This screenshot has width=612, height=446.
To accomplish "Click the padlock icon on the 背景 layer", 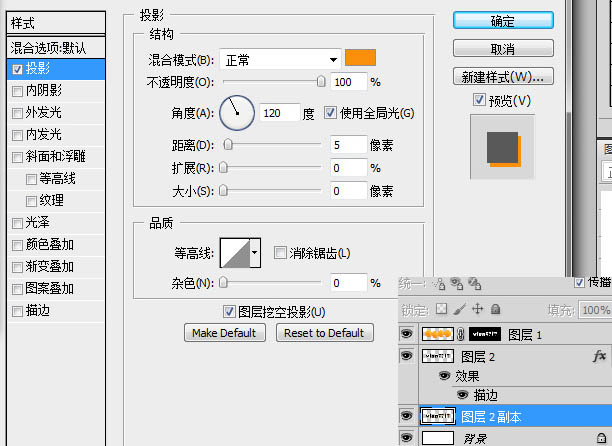I will click(601, 438).
